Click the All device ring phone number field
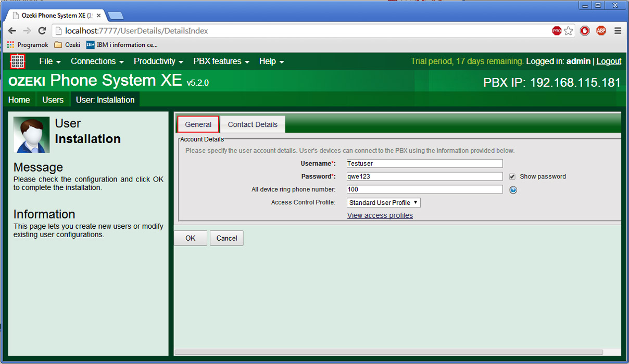 (x=425, y=189)
